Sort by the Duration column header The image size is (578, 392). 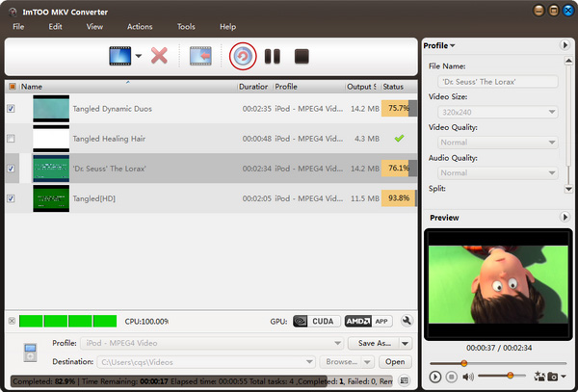point(254,87)
